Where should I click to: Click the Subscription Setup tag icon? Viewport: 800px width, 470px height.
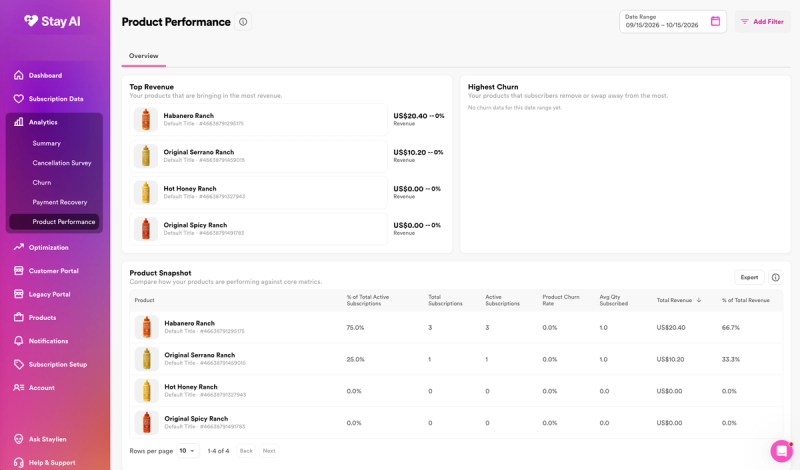tap(18, 364)
